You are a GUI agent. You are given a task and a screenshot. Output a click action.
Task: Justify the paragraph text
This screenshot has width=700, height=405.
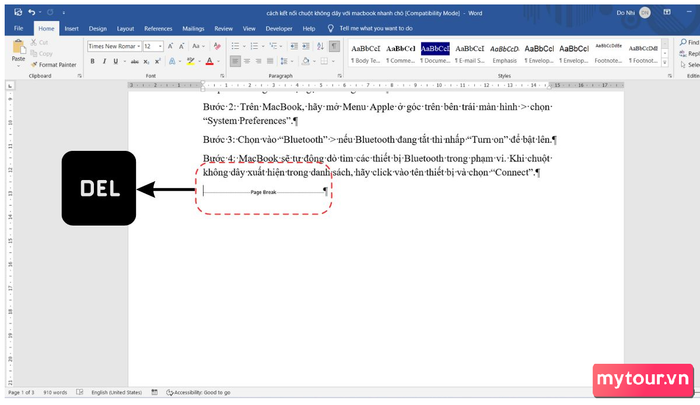(270, 61)
